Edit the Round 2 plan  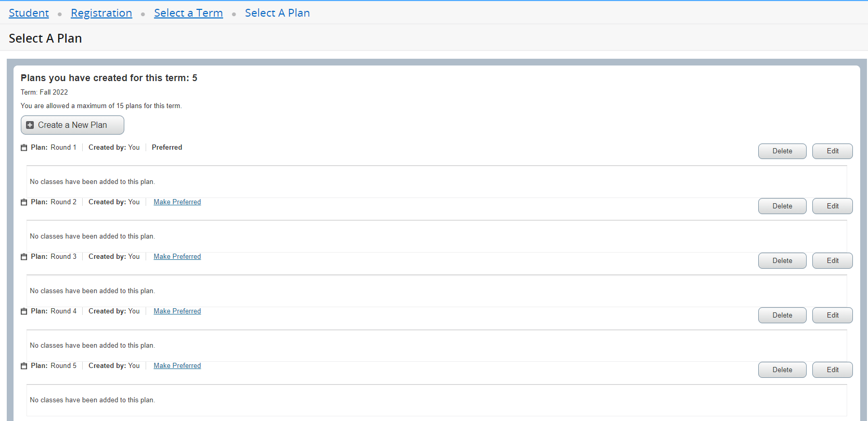pos(833,206)
